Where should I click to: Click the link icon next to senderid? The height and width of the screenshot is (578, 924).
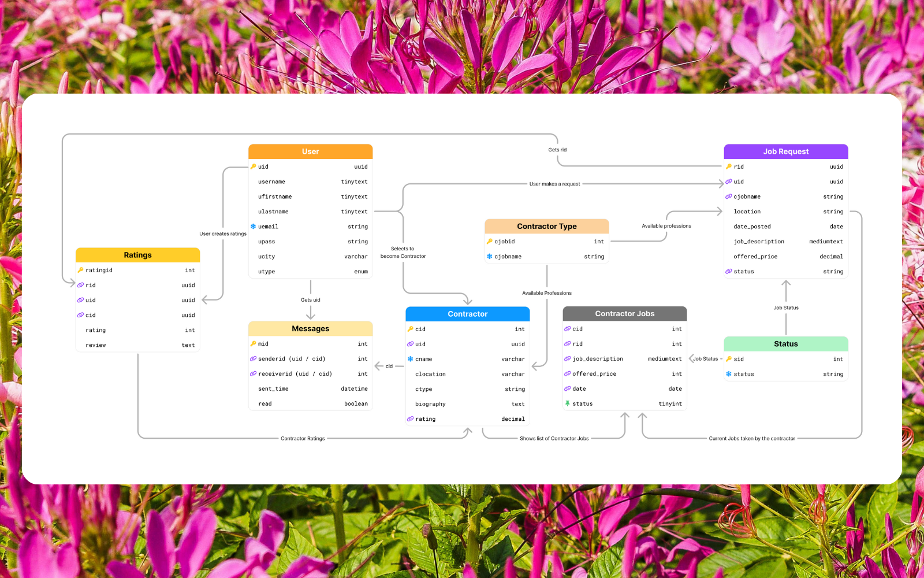point(253,359)
